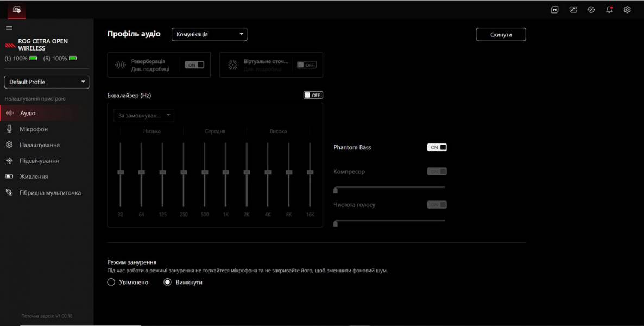Screen dimensions: 644x326
Task: Click the update check icon
Action: [x=591, y=9]
